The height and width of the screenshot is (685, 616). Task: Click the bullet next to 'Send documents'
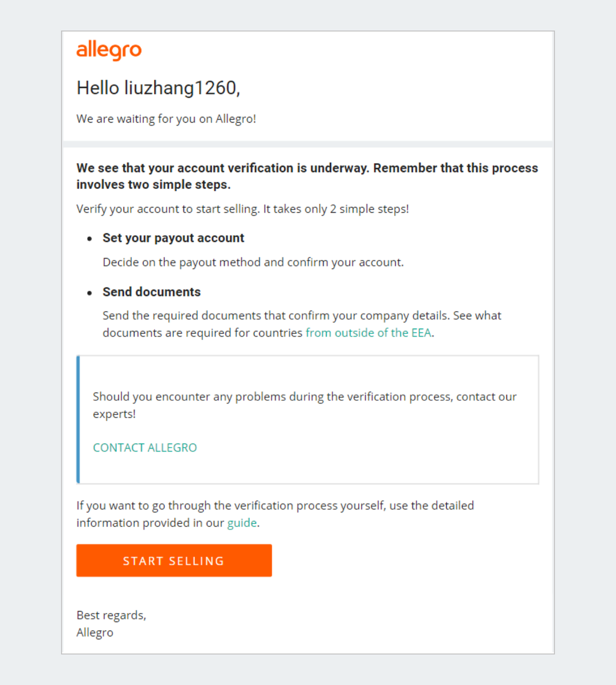pyautogui.click(x=90, y=293)
